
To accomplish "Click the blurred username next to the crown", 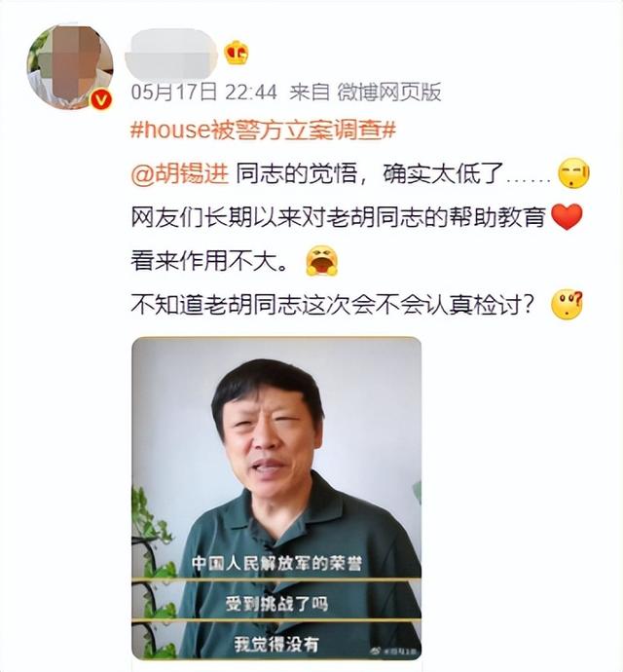I will pyautogui.click(x=172, y=56).
